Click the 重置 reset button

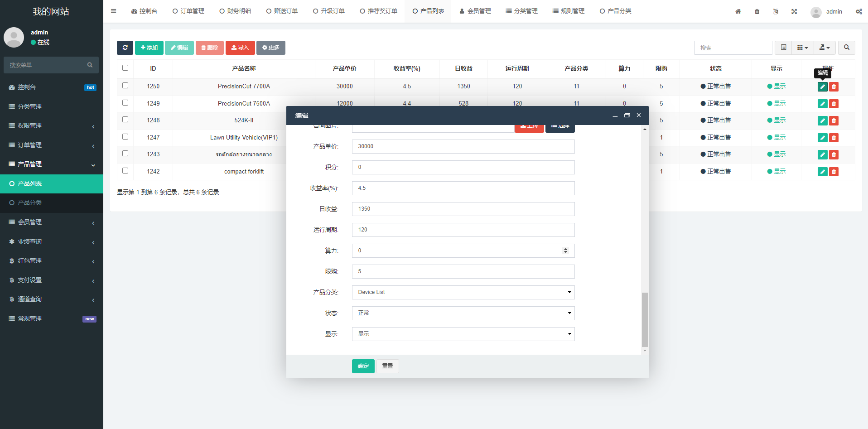(387, 366)
